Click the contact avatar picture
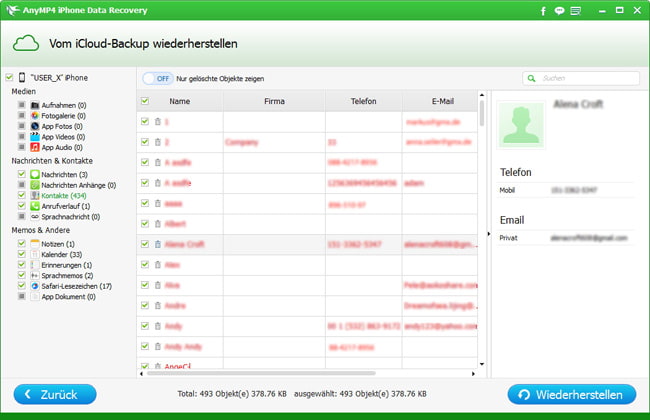The width and height of the screenshot is (650, 420). click(x=521, y=125)
